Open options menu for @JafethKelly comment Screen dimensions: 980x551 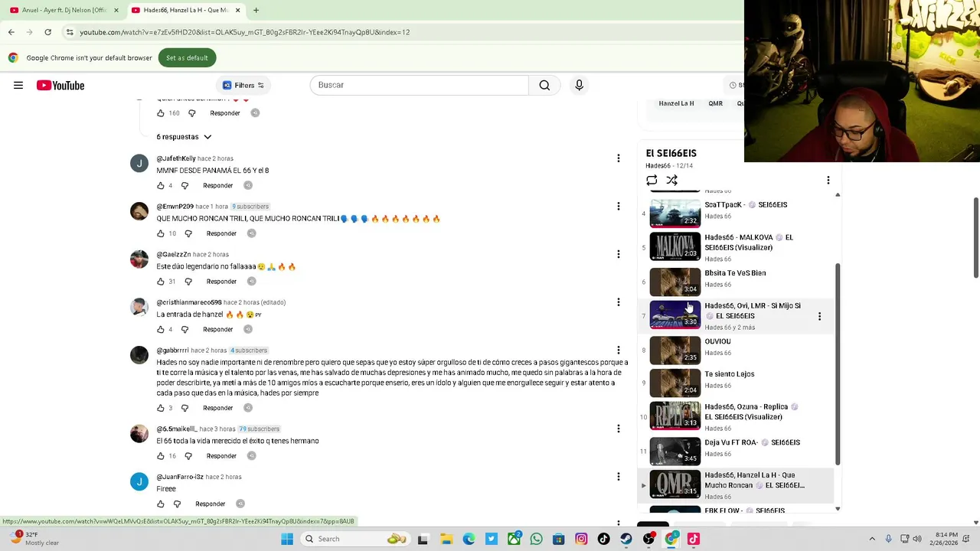point(618,158)
